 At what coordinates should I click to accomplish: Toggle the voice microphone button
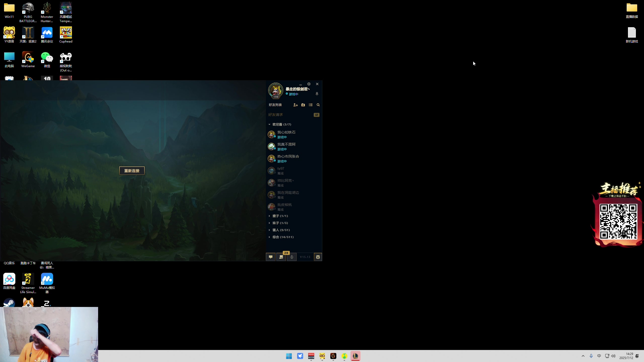[292, 257]
